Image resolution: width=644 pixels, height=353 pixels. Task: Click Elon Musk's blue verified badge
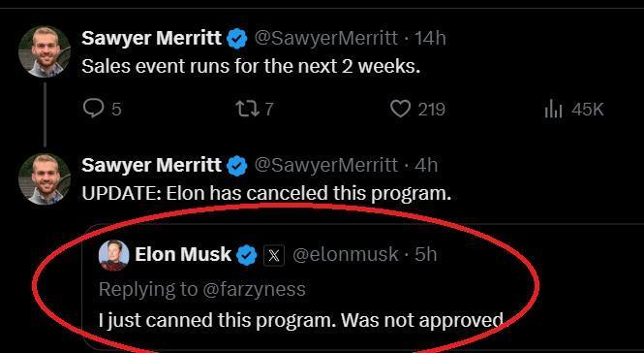pyautogui.click(x=247, y=255)
